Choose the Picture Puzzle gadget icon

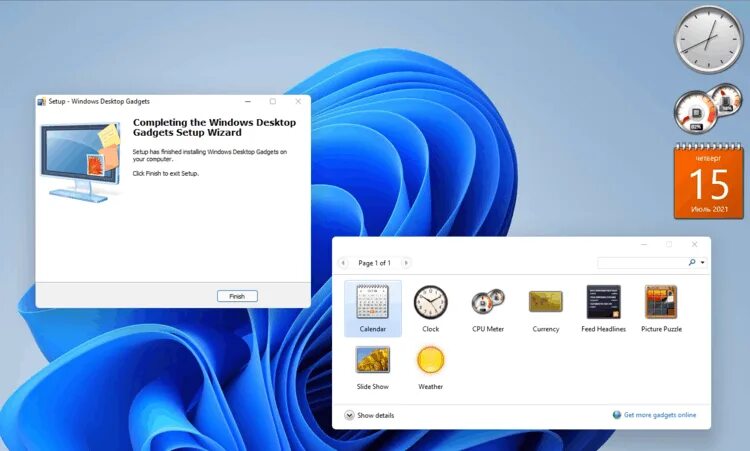click(661, 302)
